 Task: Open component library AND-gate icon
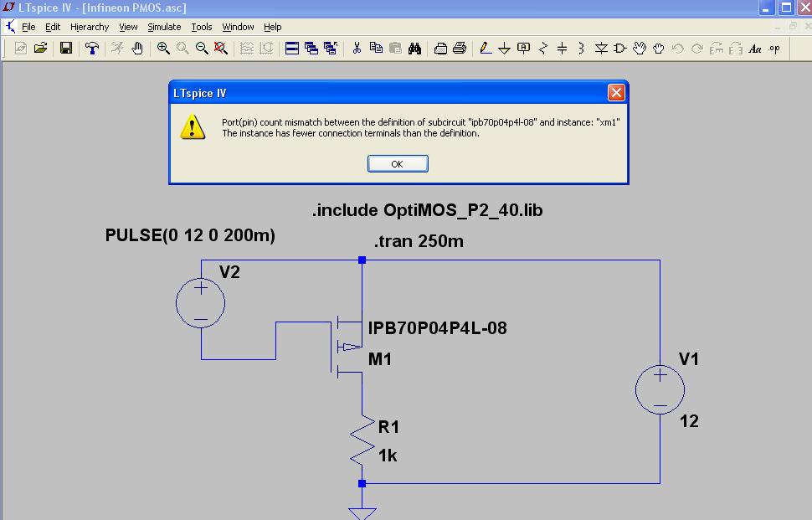click(619, 49)
